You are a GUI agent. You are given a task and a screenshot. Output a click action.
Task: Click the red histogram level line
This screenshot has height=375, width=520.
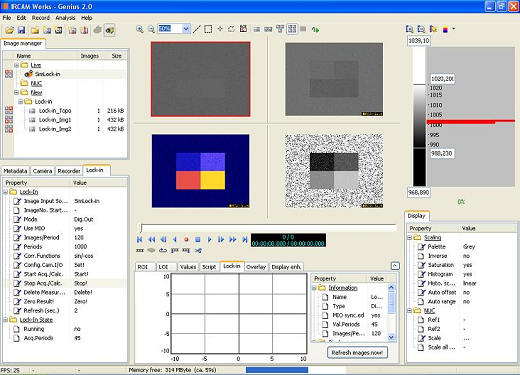pyautogui.click(x=471, y=121)
